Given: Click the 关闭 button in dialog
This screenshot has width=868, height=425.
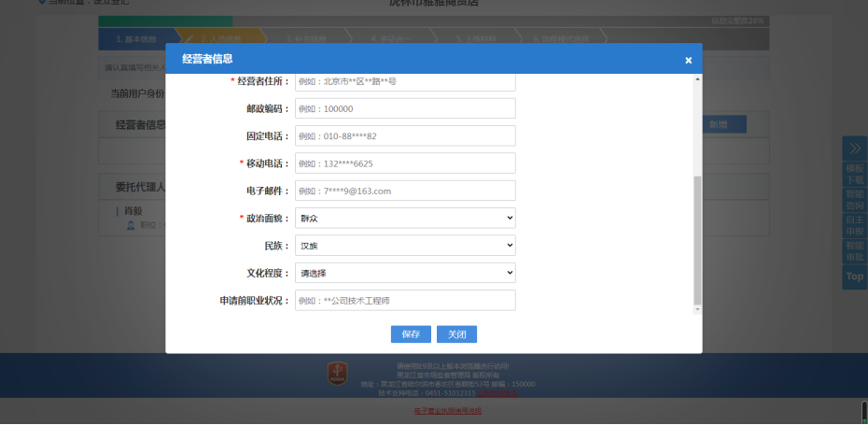Looking at the screenshot, I should [456, 334].
